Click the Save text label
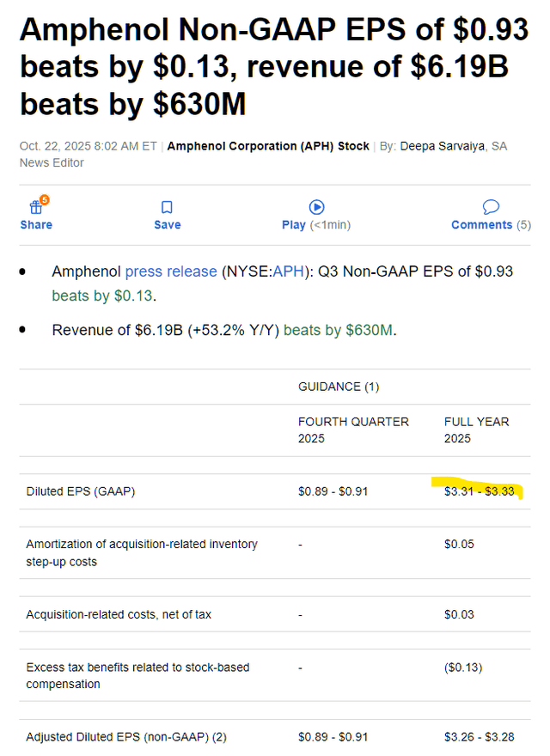 (167, 225)
